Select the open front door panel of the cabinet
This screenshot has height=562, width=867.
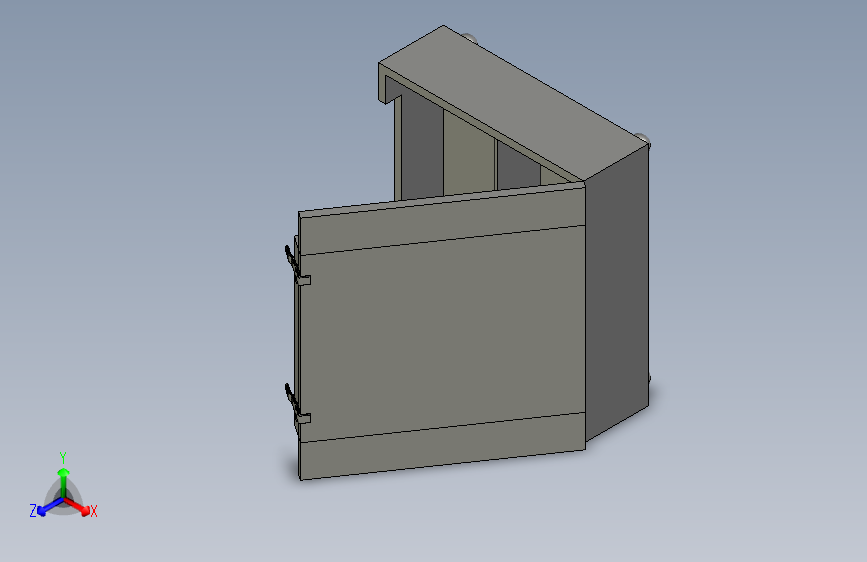tap(442, 332)
